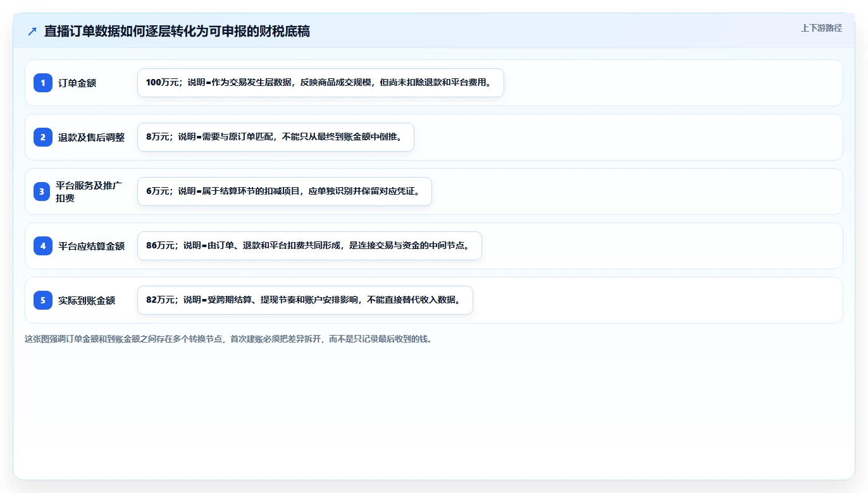Screen dimensions: 868x493
Task: Click the footer note starting 这张图强调
Action: point(228,339)
